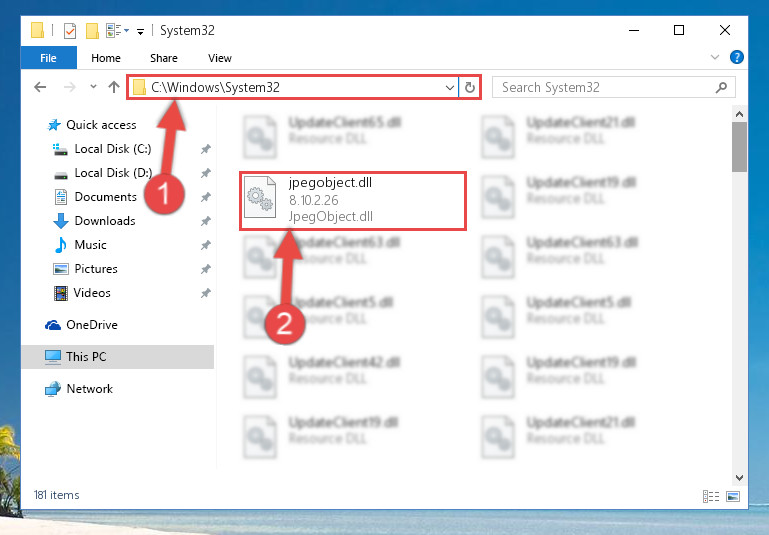Expand the address bar history dropdown
The height and width of the screenshot is (535, 769).
coord(450,88)
